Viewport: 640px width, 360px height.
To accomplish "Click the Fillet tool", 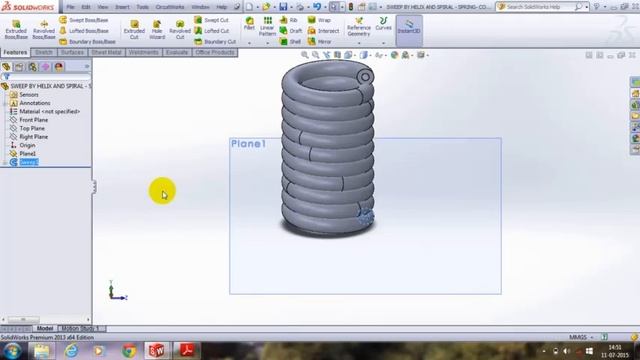I will (x=249, y=23).
